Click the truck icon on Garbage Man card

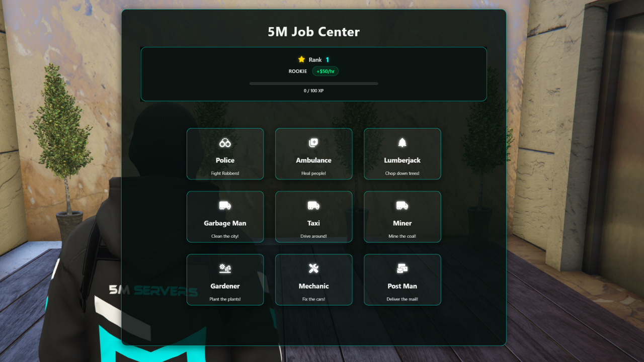click(x=225, y=206)
